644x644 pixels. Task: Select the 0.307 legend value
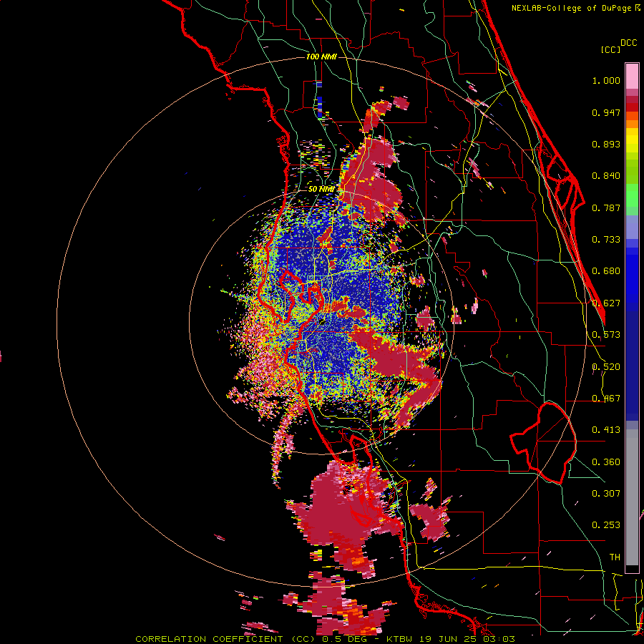[606, 493]
